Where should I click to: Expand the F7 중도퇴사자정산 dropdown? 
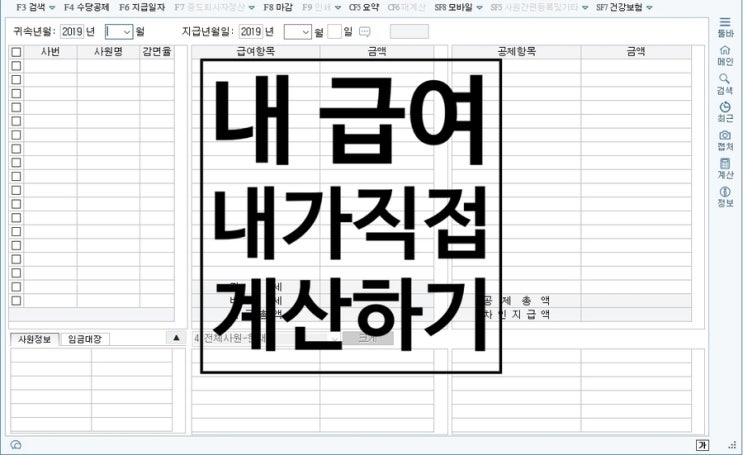click(x=252, y=8)
